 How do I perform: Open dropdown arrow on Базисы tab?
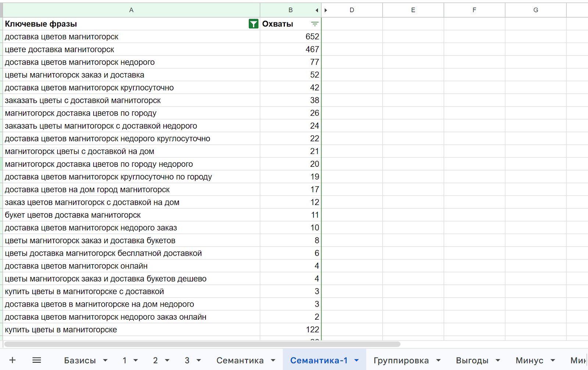pos(105,360)
